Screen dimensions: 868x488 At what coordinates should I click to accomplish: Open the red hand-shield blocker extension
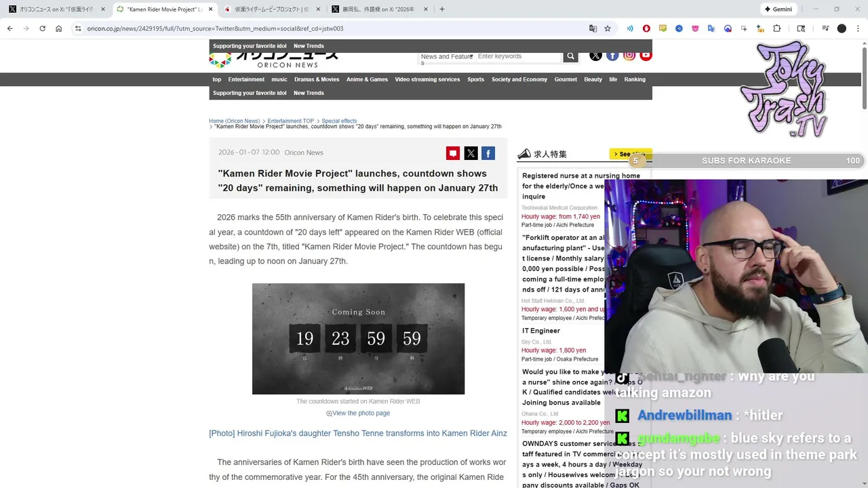[x=646, y=28]
